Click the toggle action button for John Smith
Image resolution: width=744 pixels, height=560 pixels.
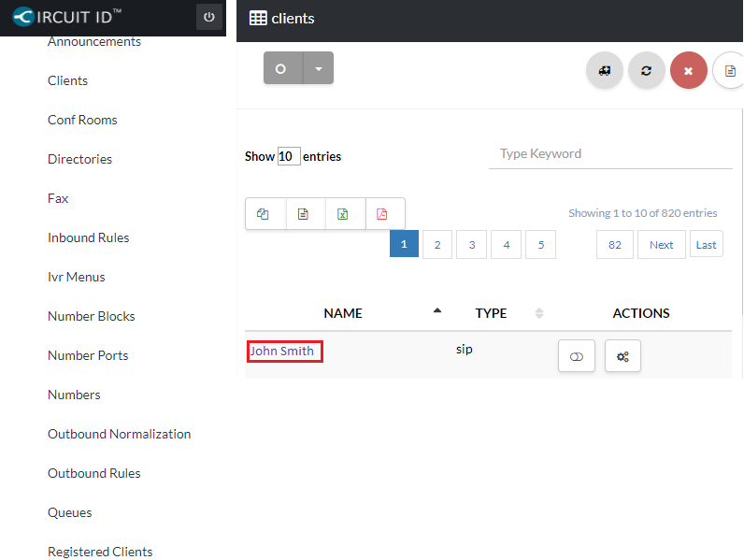coord(576,356)
